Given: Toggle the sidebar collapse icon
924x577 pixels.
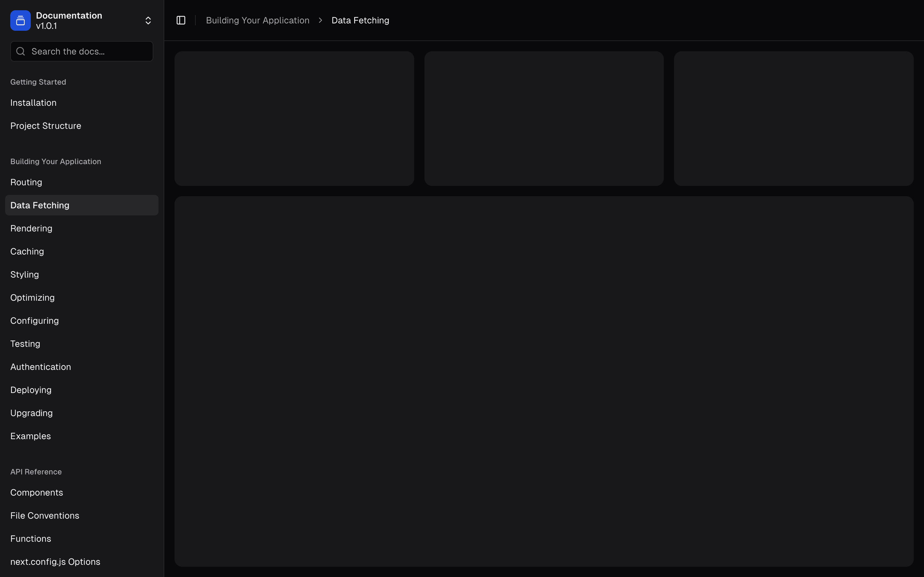Looking at the screenshot, I should coord(181,20).
